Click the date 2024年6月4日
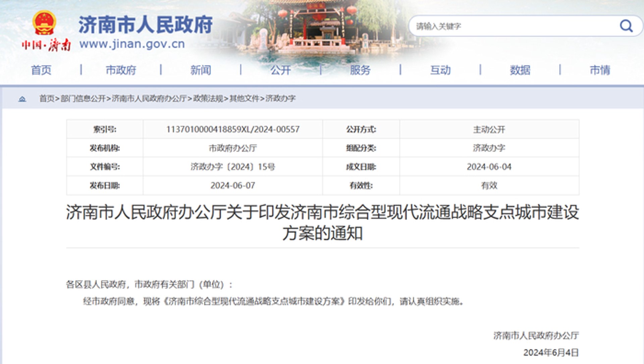644x364 pixels. click(x=551, y=353)
